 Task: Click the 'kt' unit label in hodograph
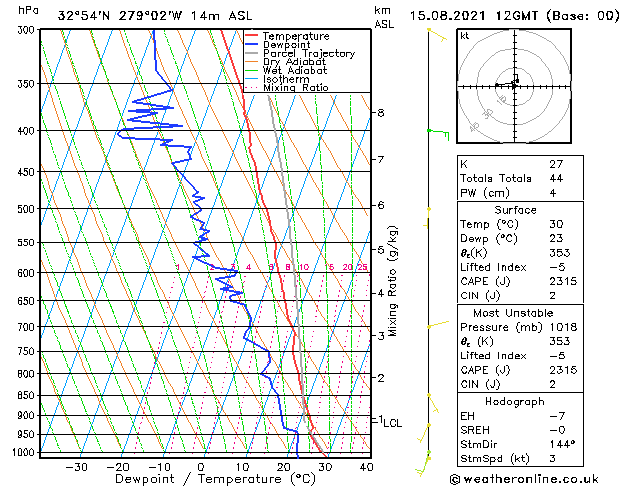click(x=465, y=36)
